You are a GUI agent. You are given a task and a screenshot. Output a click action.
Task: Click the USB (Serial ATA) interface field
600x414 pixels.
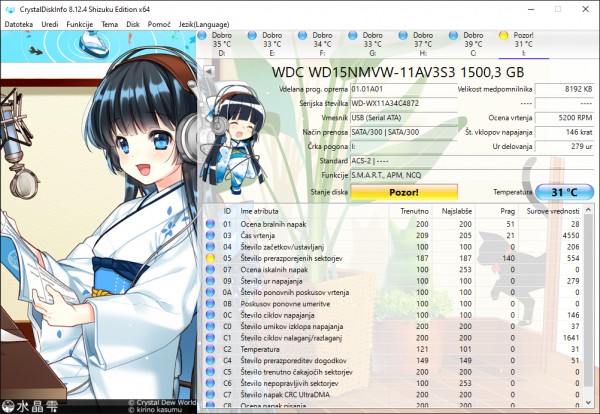[x=404, y=118]
